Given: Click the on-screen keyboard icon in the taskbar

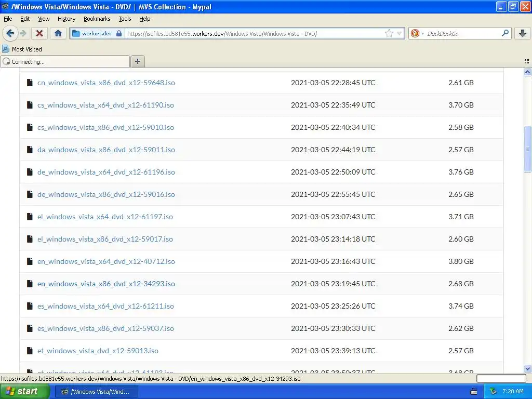Looking at the screenshot, I should pyautogui.click(x=474, y=392).
